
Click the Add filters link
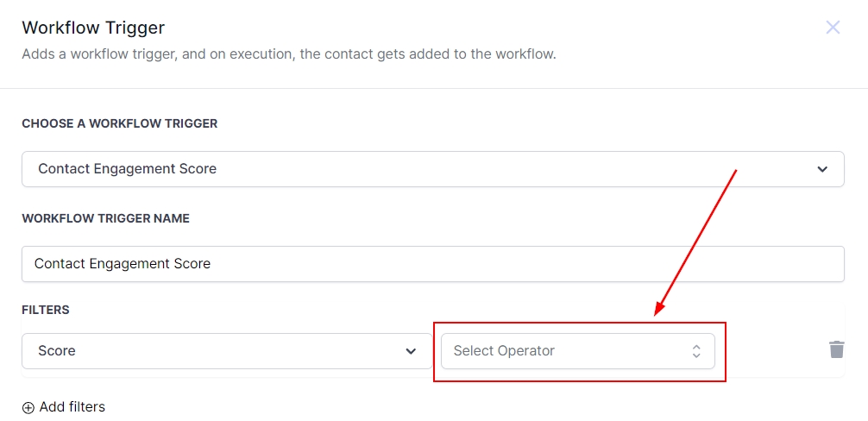tap(72, 407)
